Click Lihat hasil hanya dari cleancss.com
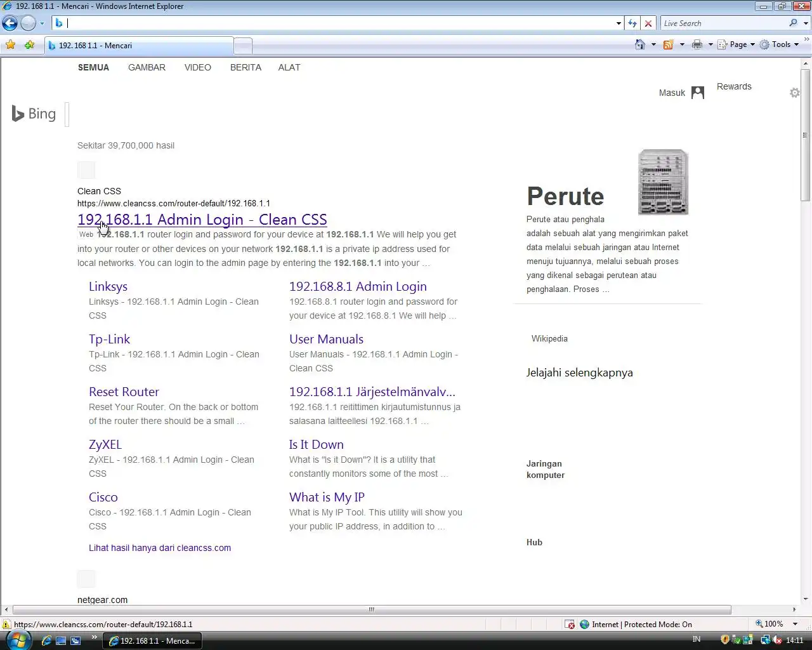This screenshot has height=650, width=812. [160, 548]
